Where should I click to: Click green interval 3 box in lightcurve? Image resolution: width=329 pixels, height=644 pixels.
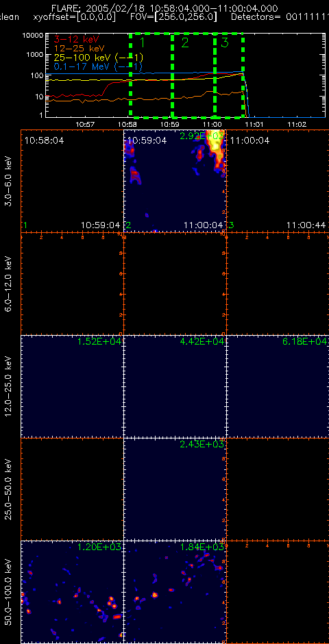click(229, 75)
